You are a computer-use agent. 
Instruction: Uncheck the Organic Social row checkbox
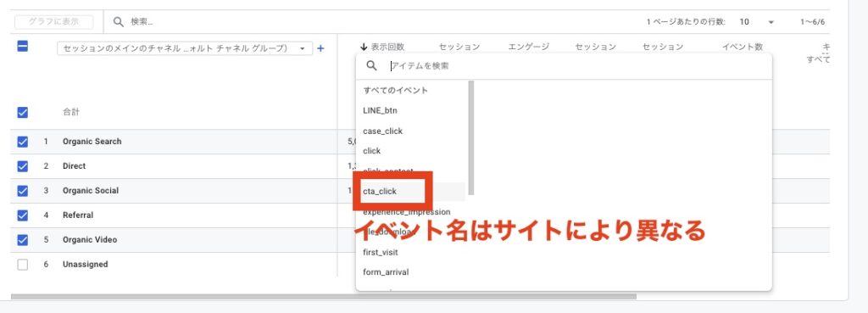tap(22, 191)
